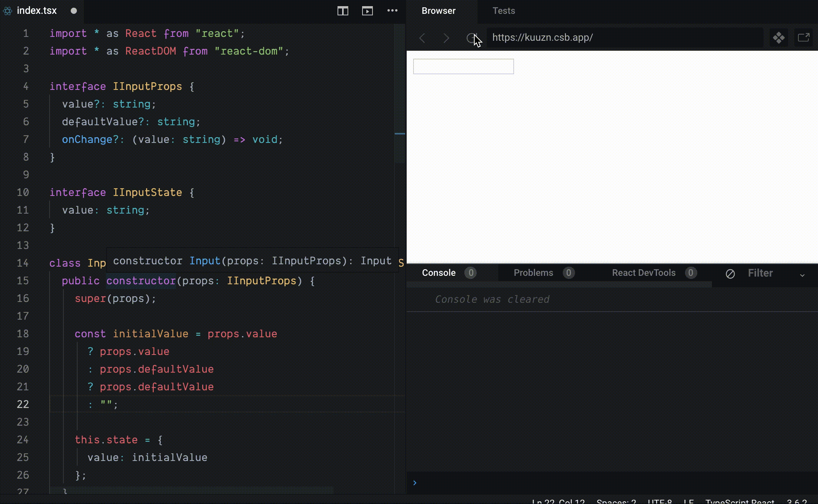Select the Browser tab
This screenshot has width=818, height=504.
pos(438,11)
